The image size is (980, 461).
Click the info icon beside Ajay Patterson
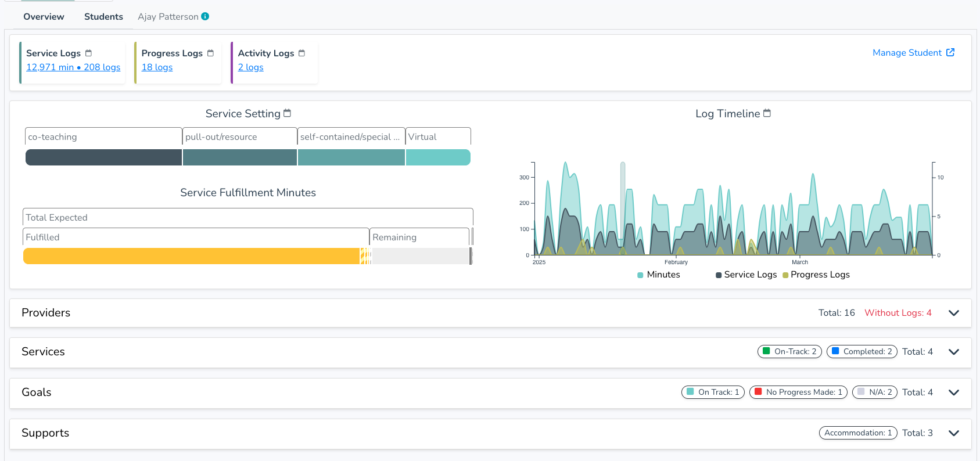click(205, 16)
